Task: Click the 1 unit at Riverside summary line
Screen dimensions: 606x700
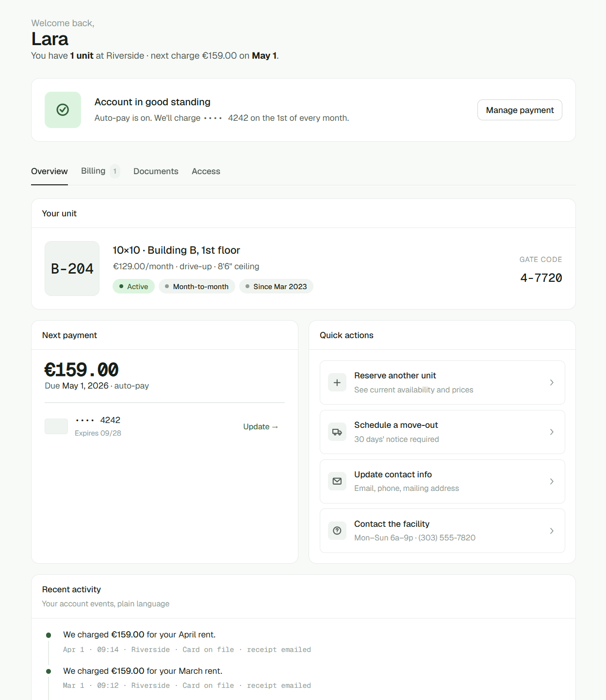Action: coord(155,56)
